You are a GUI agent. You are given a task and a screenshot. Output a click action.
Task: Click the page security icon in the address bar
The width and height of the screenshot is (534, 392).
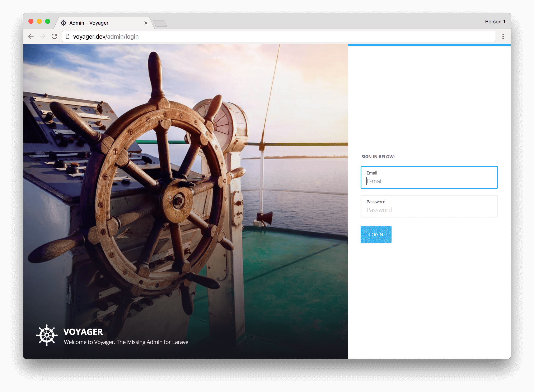coord(68,36)
